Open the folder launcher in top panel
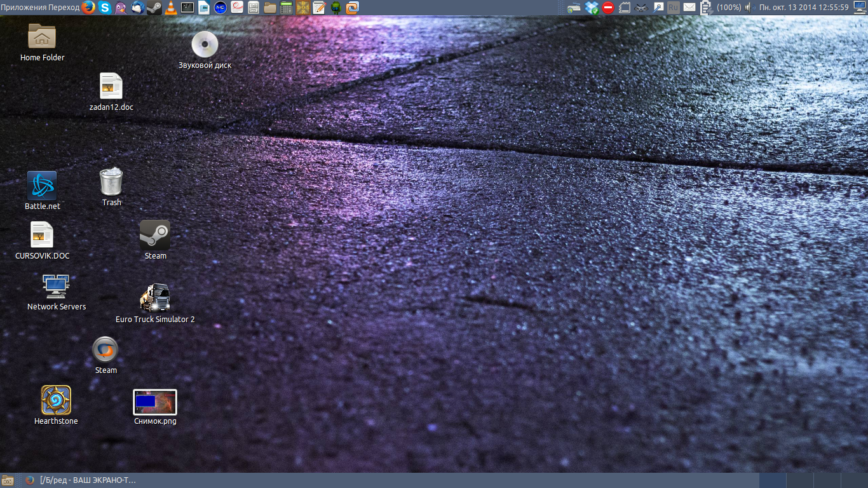Viewport: 868px width, 488px height. 270,8
